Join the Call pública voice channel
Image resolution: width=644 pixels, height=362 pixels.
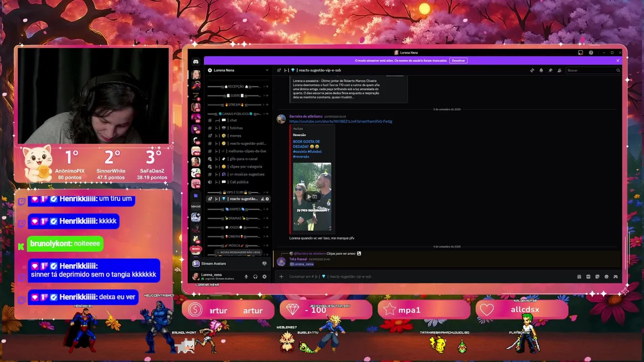click(239, 182)
